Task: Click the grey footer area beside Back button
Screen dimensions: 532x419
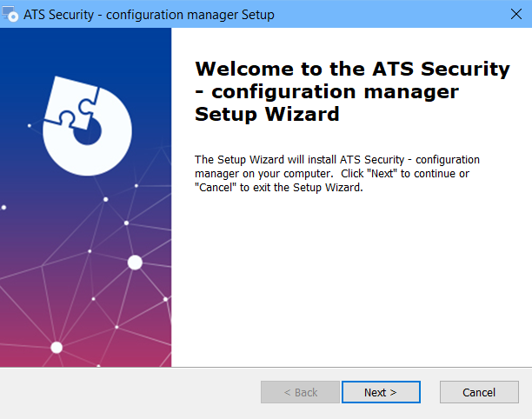Action: tap(130, 393)
